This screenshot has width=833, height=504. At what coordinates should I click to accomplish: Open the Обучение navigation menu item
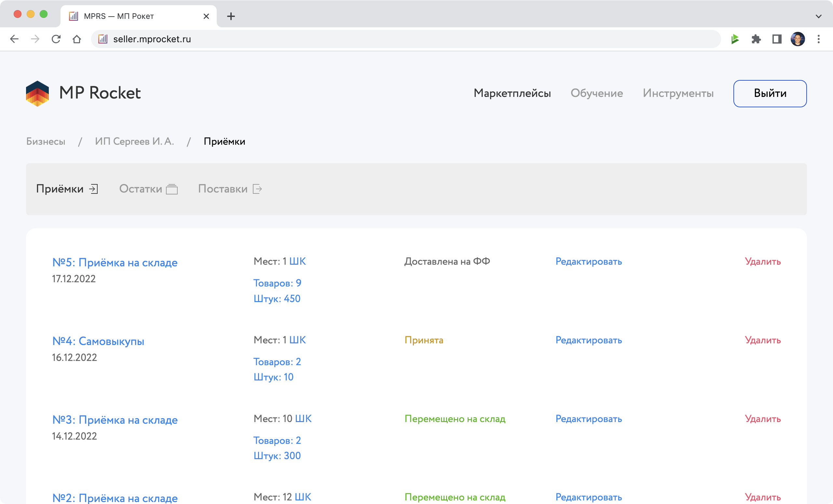point(596,93)
